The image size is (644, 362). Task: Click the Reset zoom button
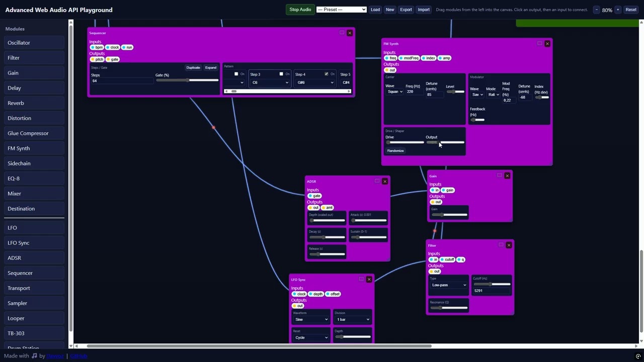(631, 10)
